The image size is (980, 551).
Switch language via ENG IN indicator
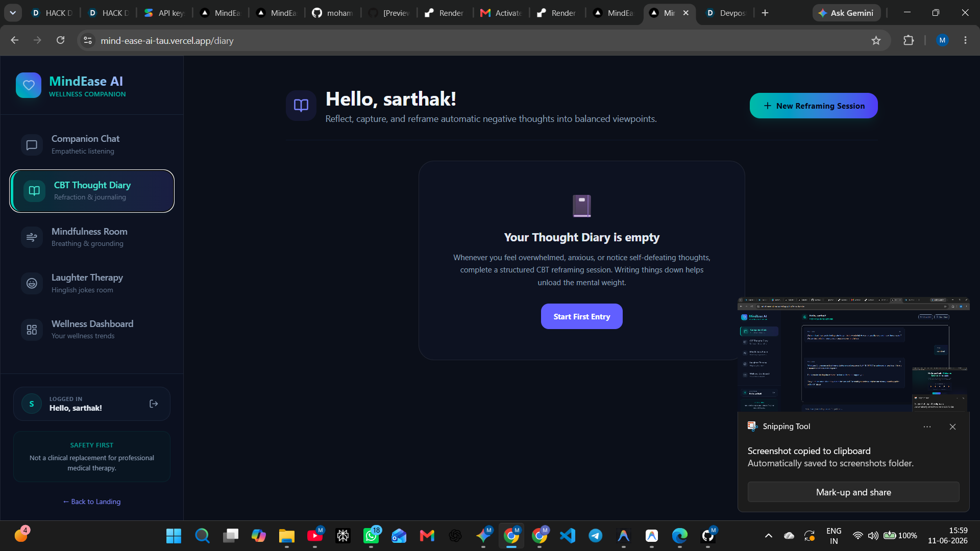(834, 536)
